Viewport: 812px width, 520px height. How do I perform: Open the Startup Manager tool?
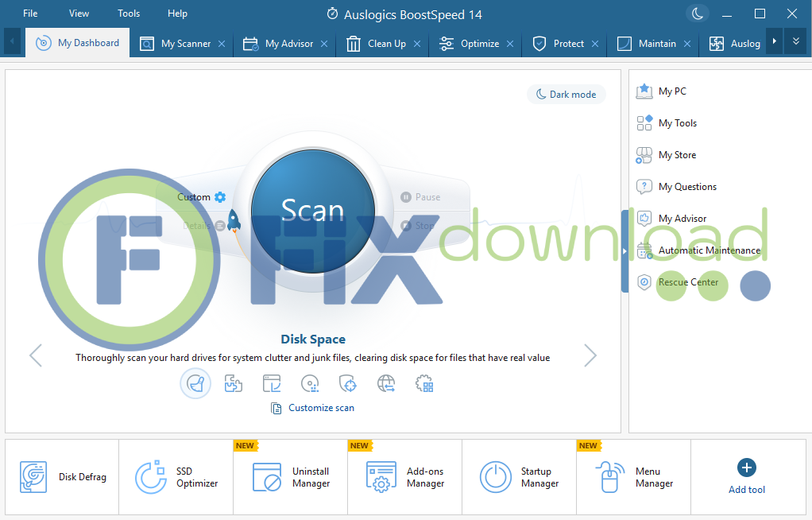click(x=519, y=477)
